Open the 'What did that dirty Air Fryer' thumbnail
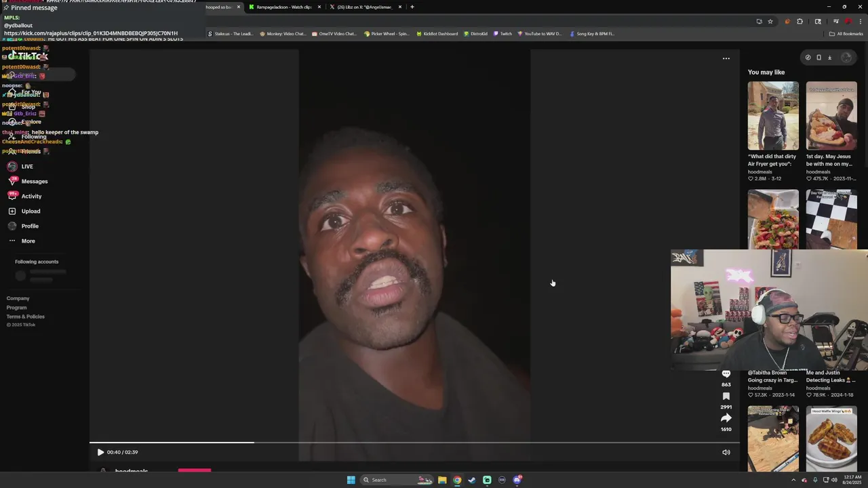The width and height of the screenshot is (868, 488). [x=773, y=116]
